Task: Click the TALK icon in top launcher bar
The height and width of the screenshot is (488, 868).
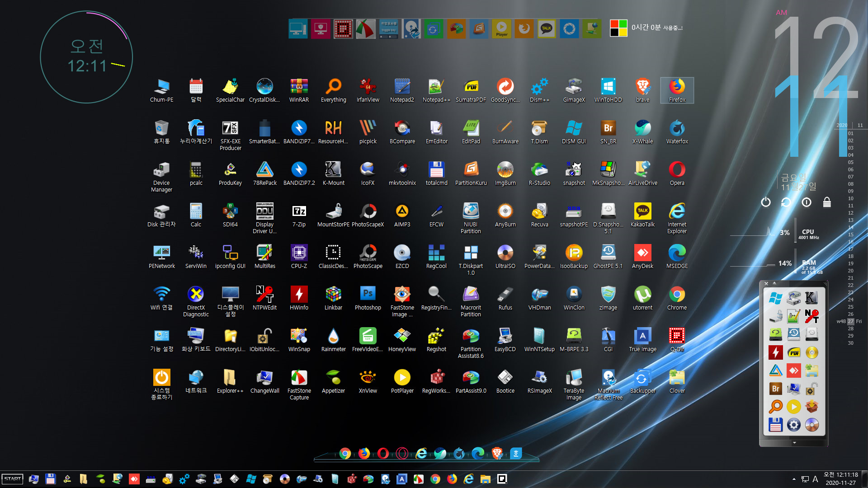Action: pos(547,28)
